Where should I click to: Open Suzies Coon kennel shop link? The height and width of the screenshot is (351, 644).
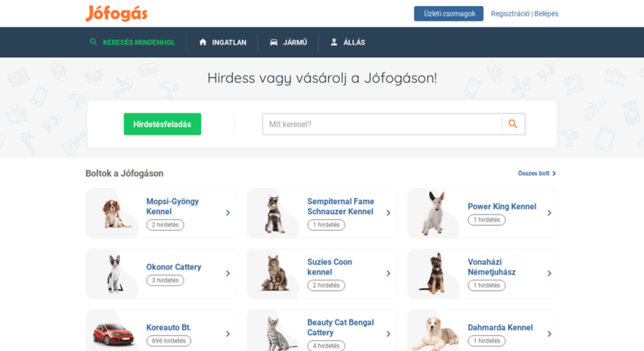[329, 266]
